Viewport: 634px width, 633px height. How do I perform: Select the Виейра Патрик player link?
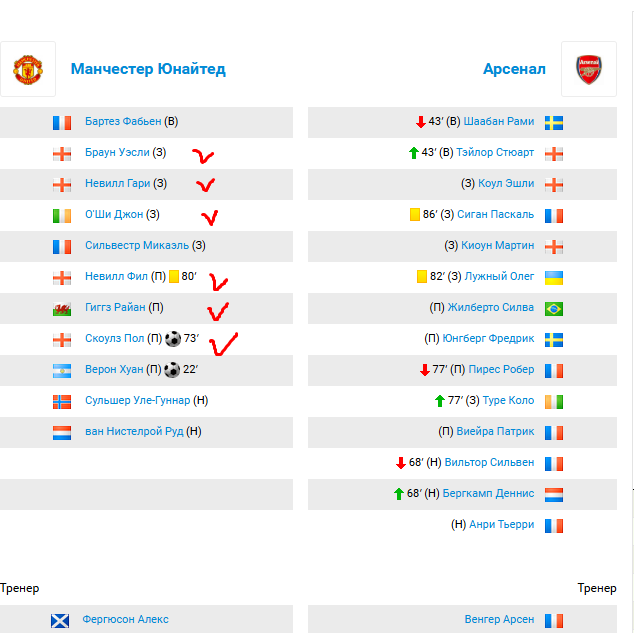click(x=495, y=431)
